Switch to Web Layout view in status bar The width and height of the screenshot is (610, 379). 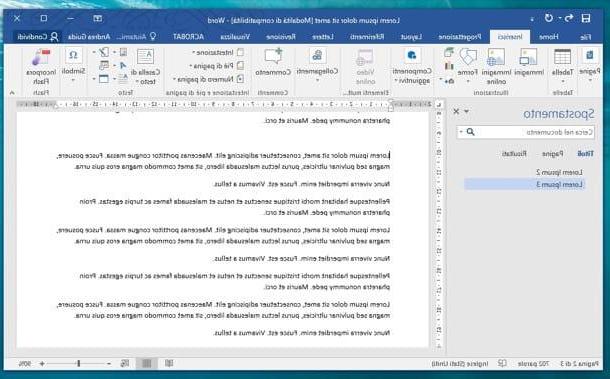coord(125,363)
